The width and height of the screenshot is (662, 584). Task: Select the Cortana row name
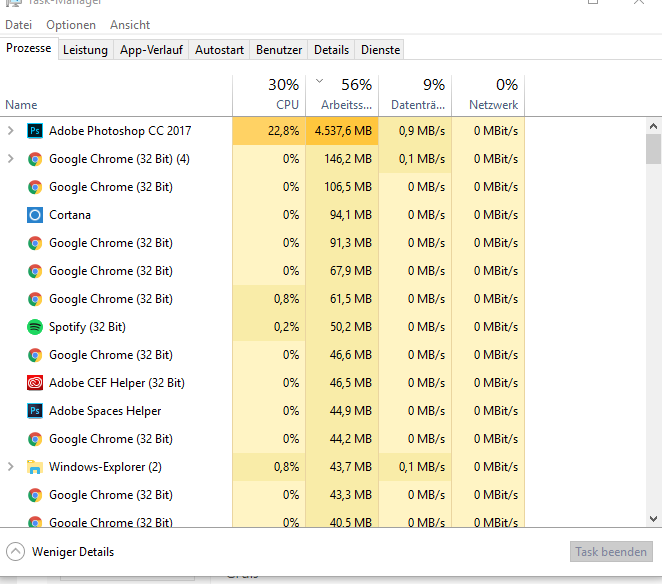70,215
